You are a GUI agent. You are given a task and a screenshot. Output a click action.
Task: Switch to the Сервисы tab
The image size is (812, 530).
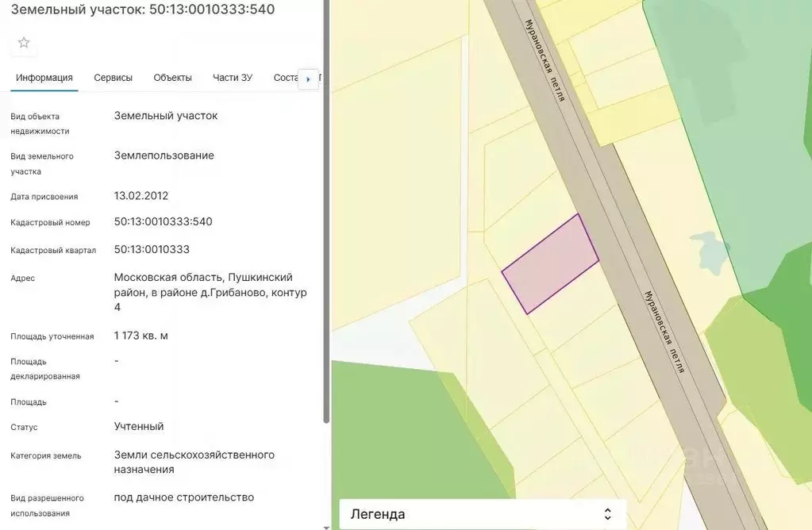113,78
